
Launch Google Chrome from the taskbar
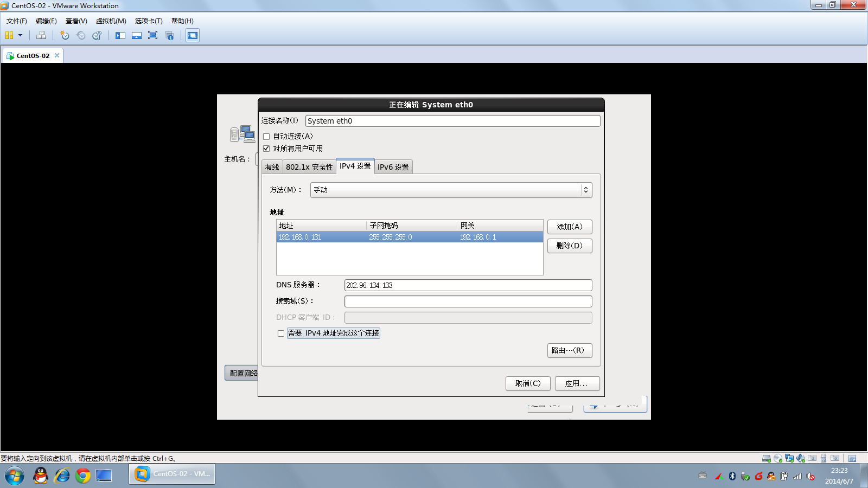(83, 476)
